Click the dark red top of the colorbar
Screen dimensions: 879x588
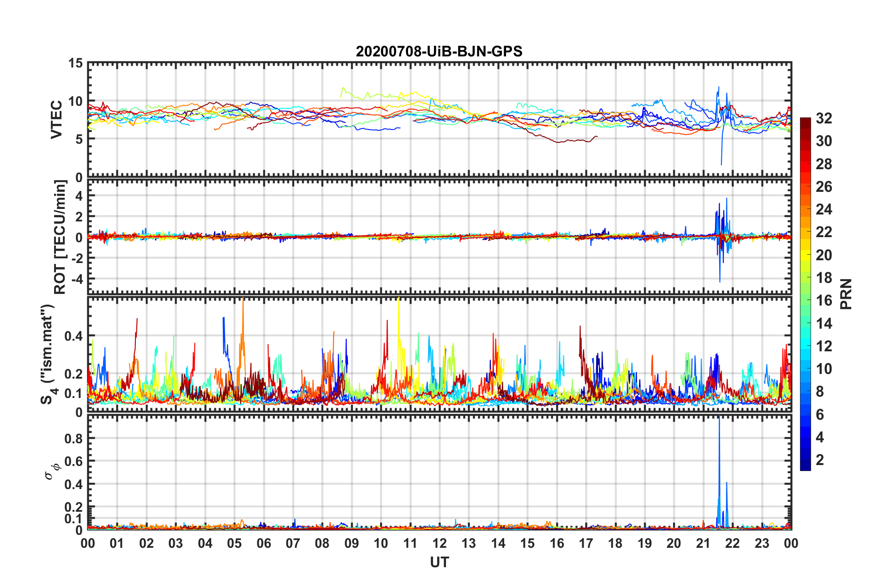[x=805, y=121]
